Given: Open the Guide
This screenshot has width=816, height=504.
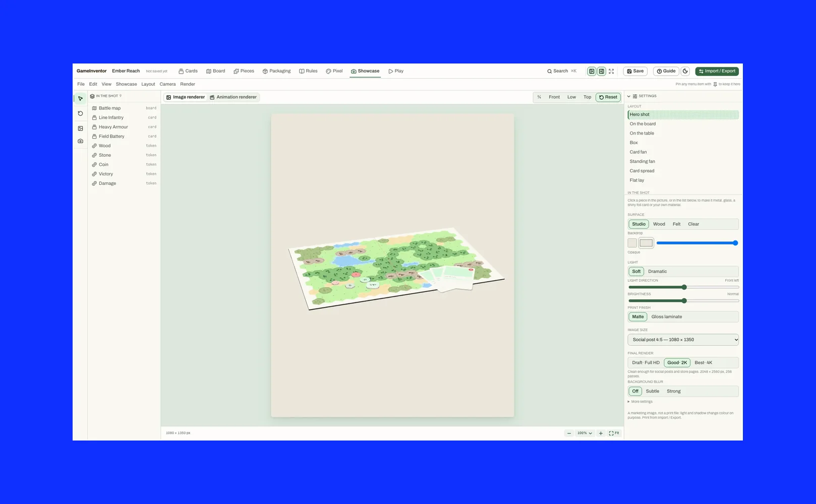Looking at the screenshot, I should click(x=666, y=71).
